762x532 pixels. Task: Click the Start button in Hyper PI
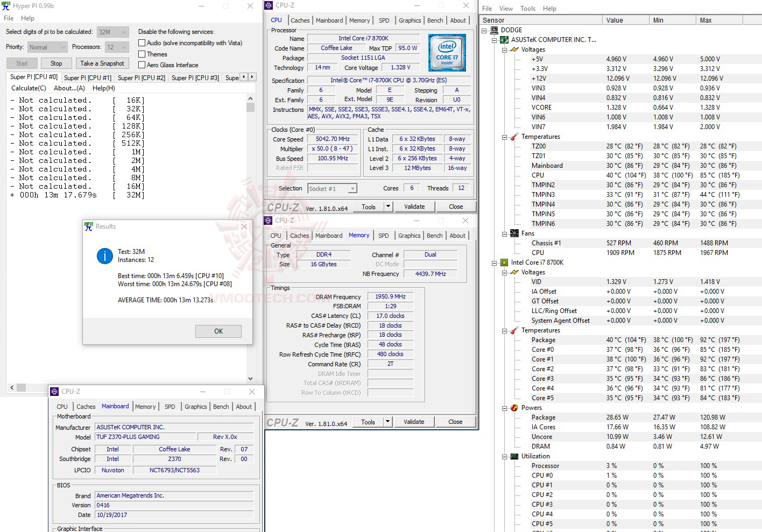22,63
